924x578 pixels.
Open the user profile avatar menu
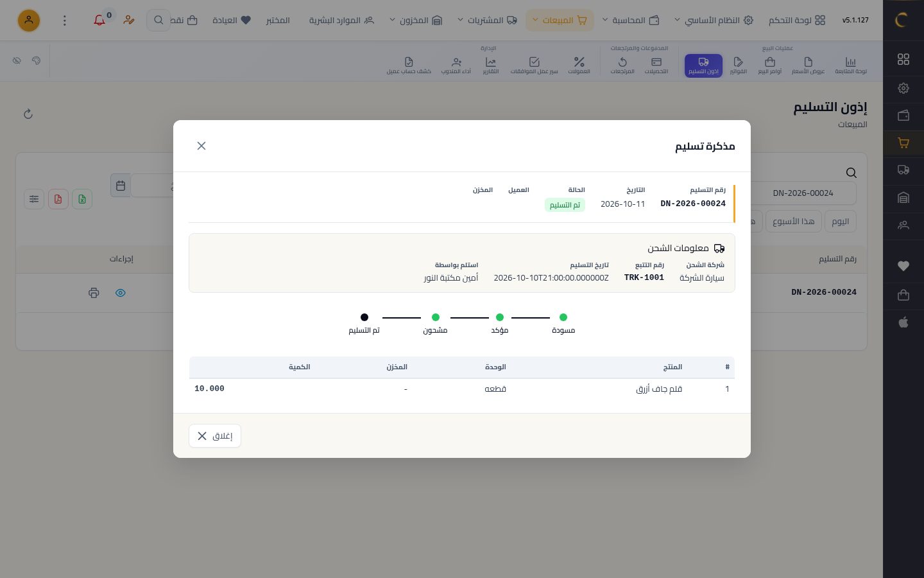29,21
